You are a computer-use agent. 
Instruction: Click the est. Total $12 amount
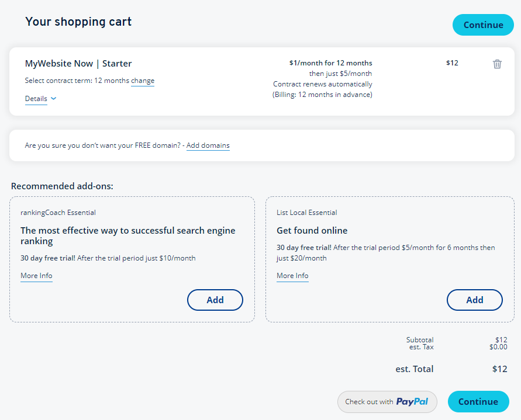click(x=500, y=369)
